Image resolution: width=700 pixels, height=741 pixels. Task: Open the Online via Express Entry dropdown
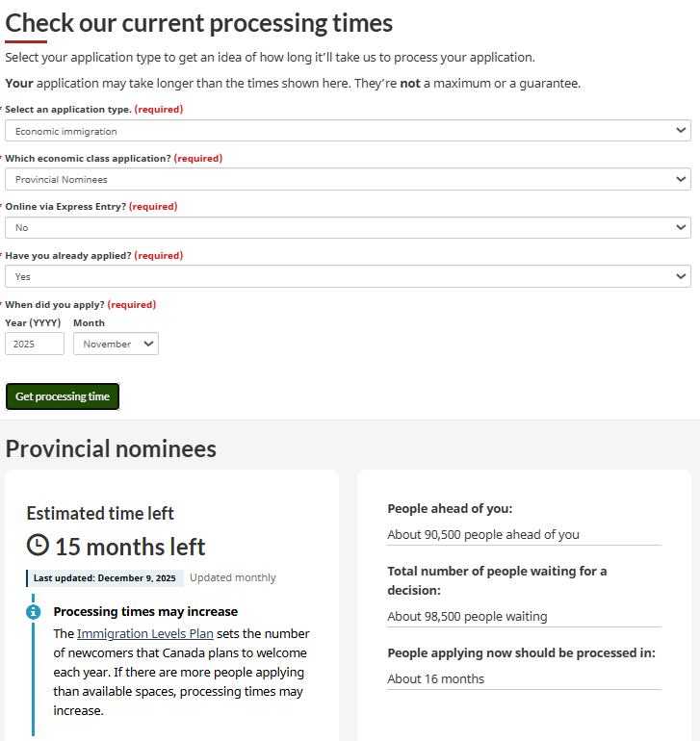point(348,228)
